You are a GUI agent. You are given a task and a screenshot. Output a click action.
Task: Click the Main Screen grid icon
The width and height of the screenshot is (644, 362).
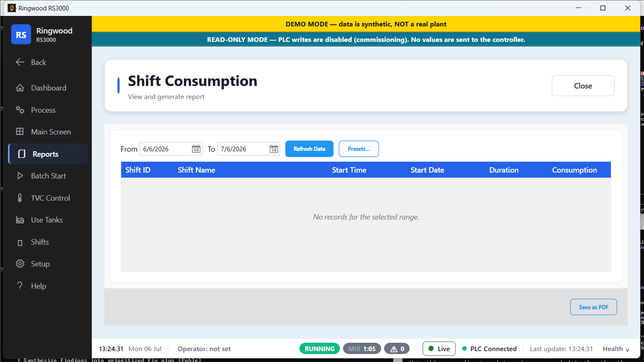click(x=20, y=132)
